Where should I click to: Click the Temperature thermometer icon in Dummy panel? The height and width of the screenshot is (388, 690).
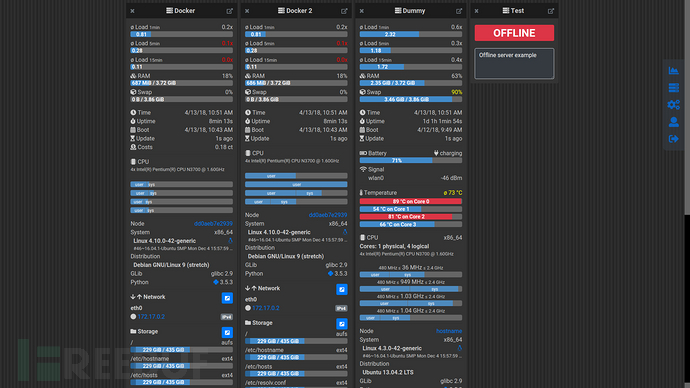pos(361,193)
